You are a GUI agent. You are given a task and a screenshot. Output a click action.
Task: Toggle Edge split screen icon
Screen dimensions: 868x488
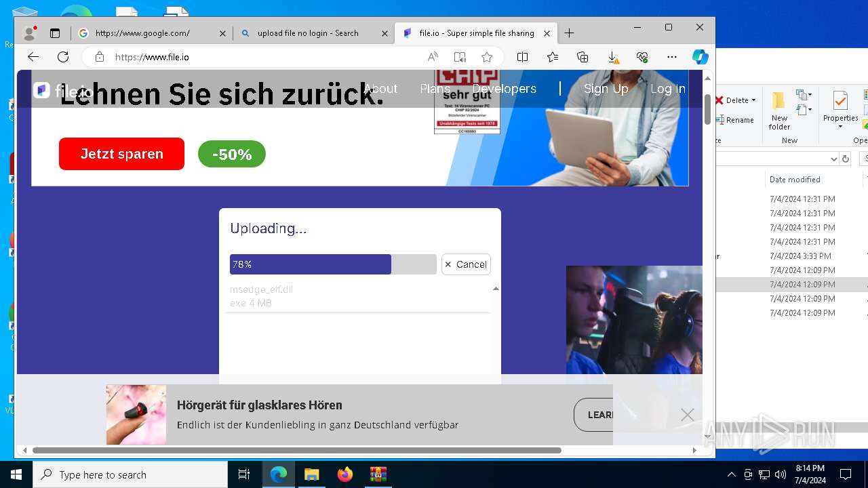coord(522,57)
